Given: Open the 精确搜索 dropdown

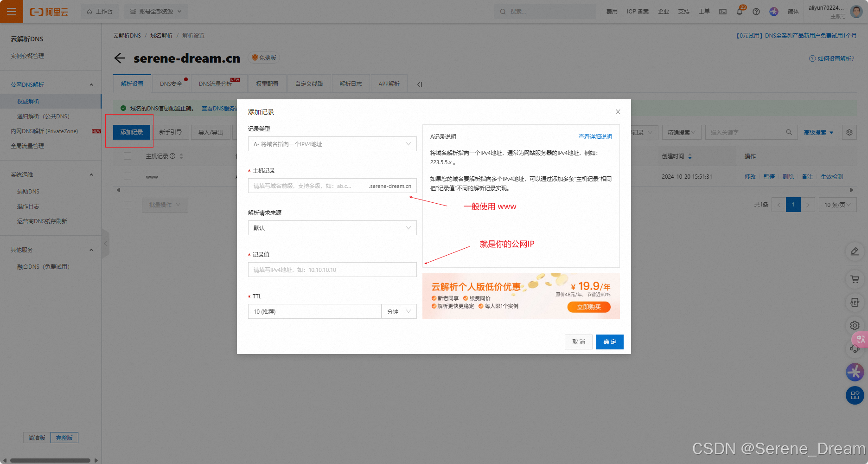Looking at the screenshot, I should (682, 132).
